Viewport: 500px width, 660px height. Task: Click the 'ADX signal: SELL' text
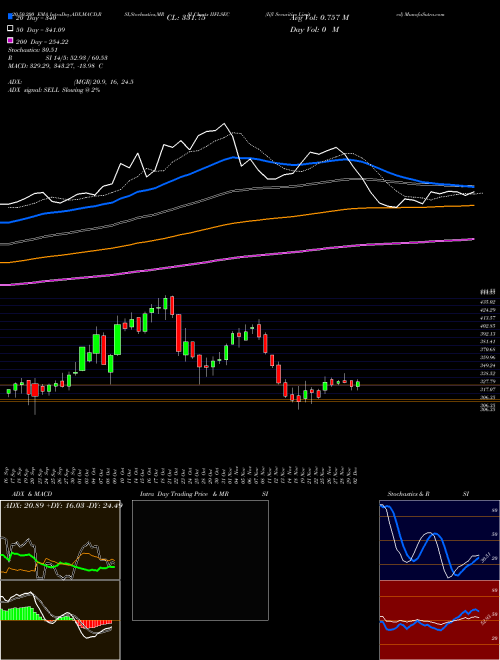point(34,90)
